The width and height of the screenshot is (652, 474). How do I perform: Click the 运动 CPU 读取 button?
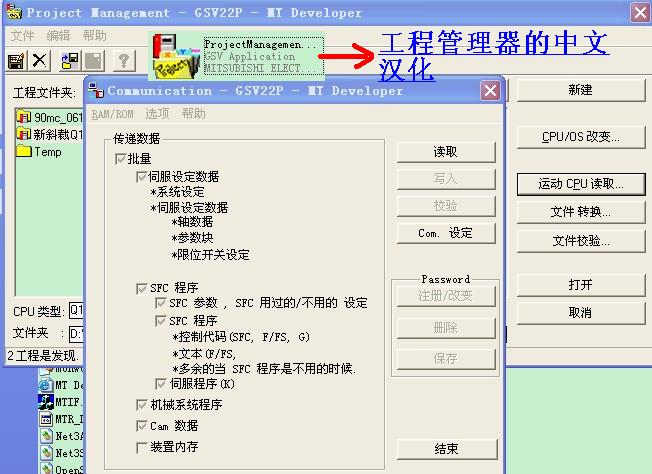tap(580, 184)
